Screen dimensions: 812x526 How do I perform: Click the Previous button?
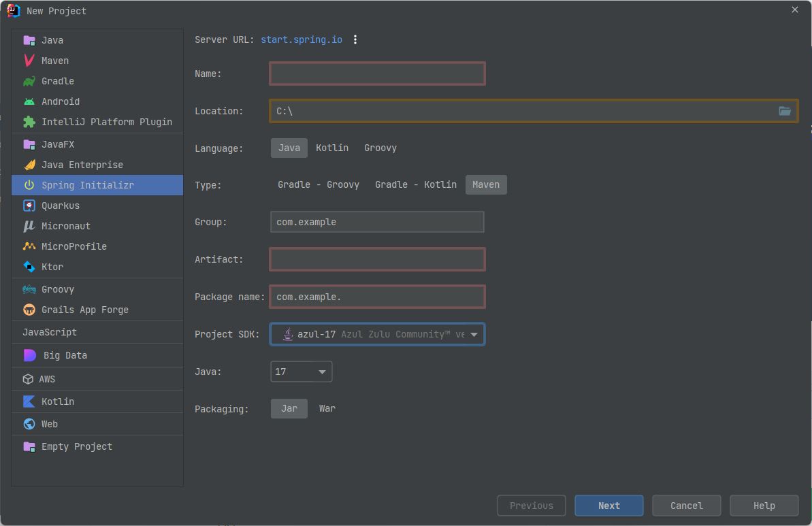[x=532, y=506]
